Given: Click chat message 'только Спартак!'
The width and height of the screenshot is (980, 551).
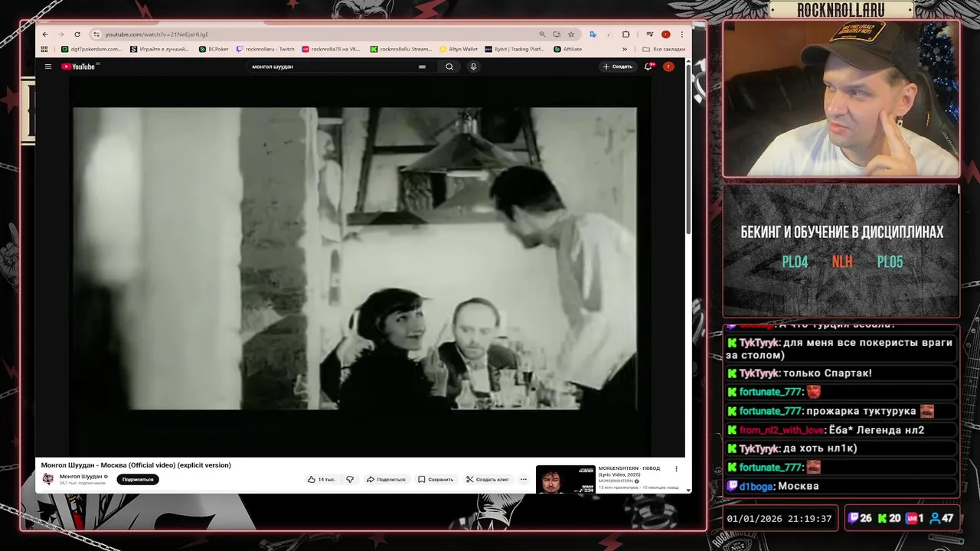Looking at the screenshot, I should [x=828, y=373].
